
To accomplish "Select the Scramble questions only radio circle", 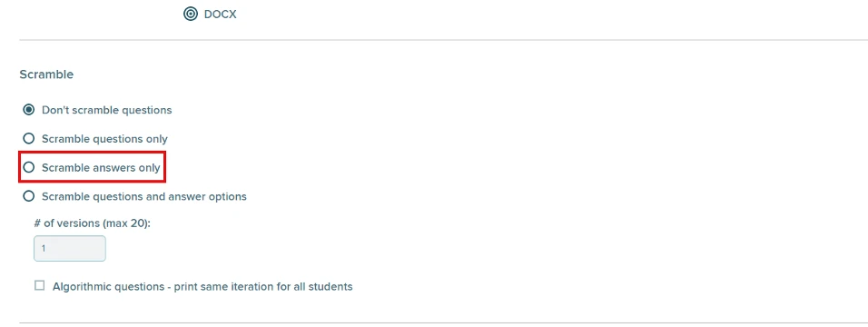I will click(28, 139).
